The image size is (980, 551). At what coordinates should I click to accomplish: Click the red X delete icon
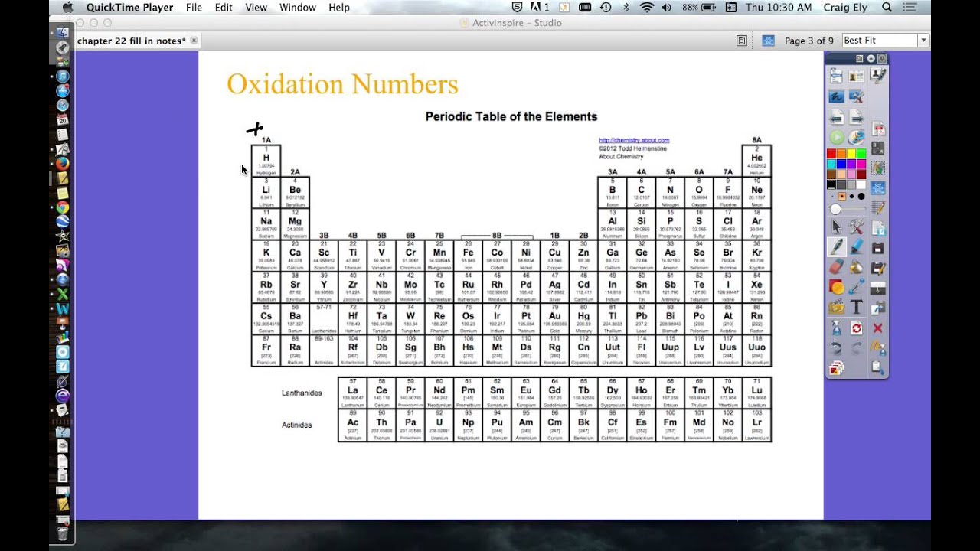click(x=878, y=328)
